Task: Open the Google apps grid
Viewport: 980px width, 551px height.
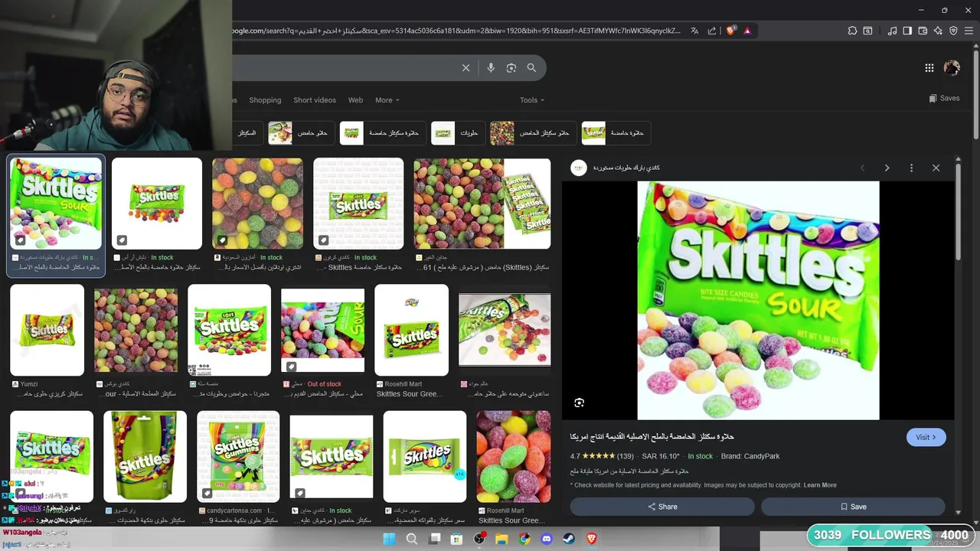Action: pos(929,68)
